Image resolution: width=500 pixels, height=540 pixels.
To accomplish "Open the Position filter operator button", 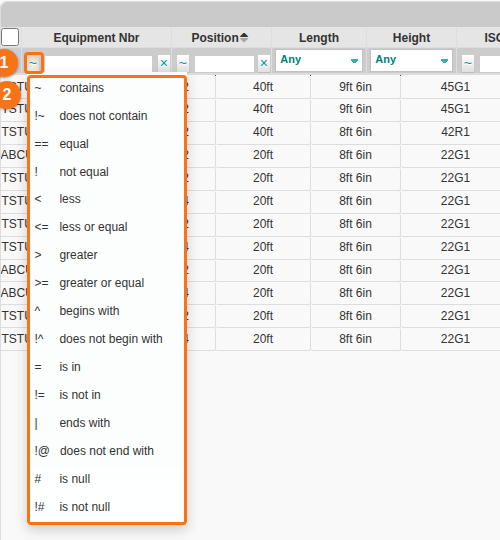I will coord(183,63).
